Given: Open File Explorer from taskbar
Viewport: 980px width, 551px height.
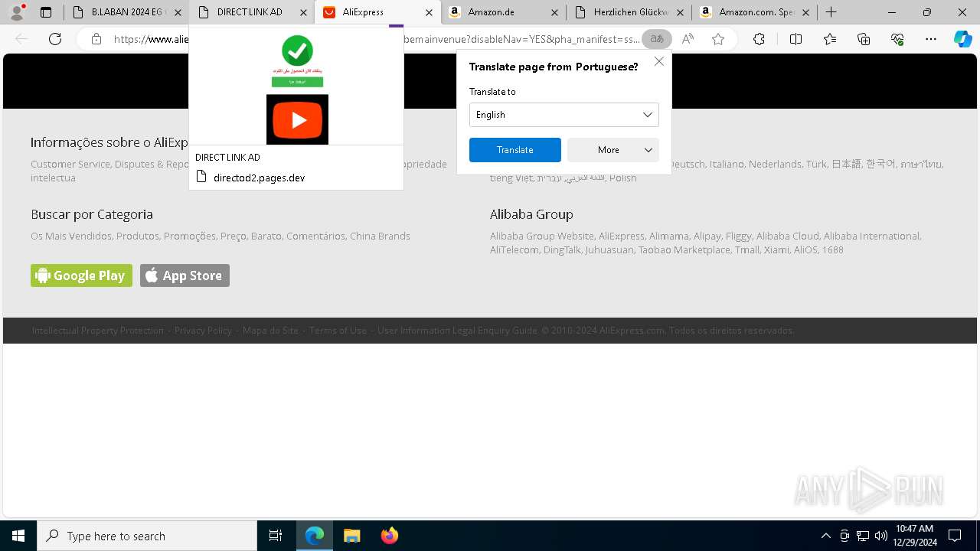Looking at the screenshot, I should pos(351,536).
